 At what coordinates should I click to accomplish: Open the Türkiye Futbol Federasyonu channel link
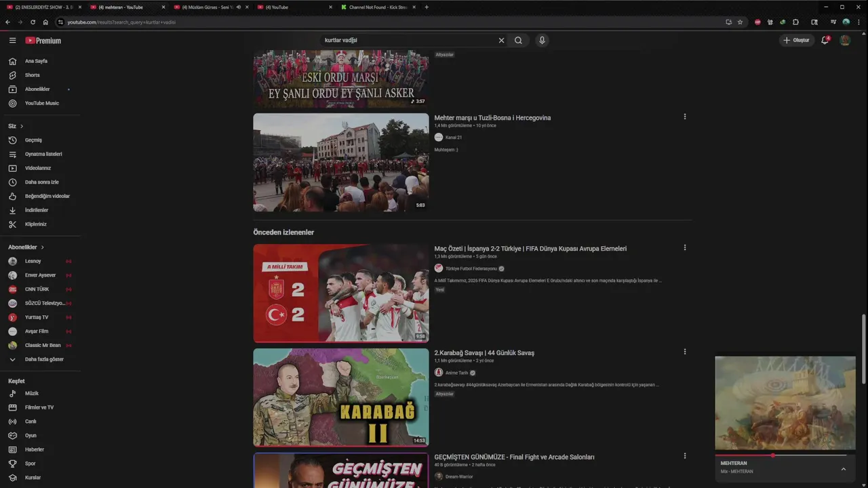click(x=471, y=268)
